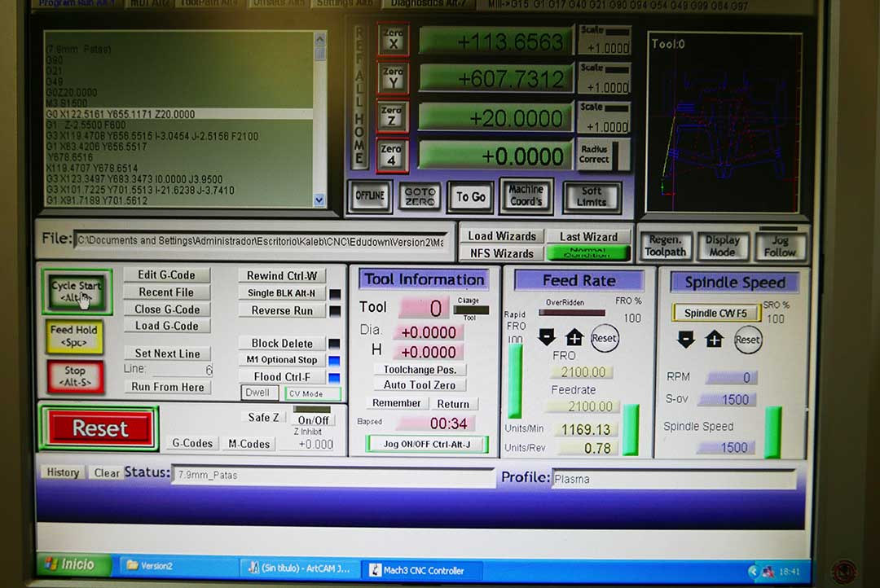Click the red Stop Alt-S button
Image resolution: width=880 pixels, height=588 pixels.
pyautogui.click(x=75, y=376)
